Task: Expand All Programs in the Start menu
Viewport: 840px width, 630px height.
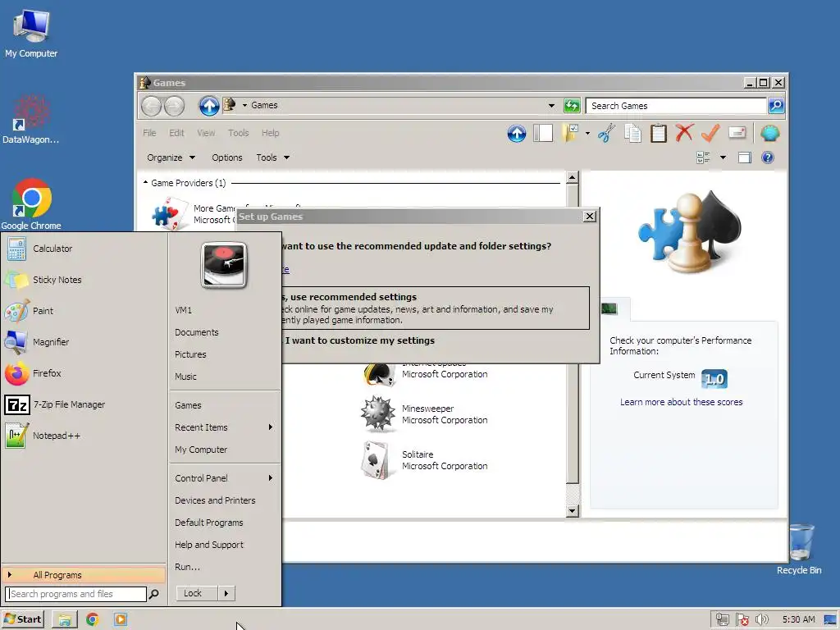Action: tap(84, 575)
